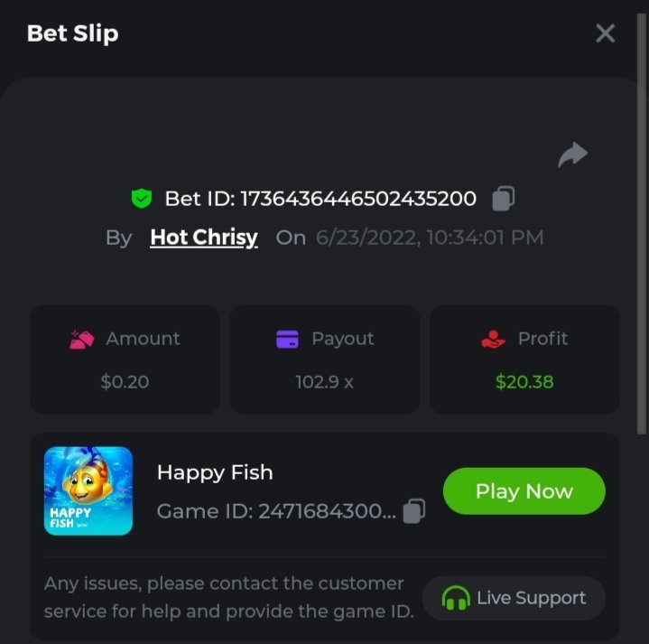The width and height of the screenshot is (649, 644).
Task: Open Hot Chrisy's profile link
Action: pyautogui.click(x=204, y=238)
